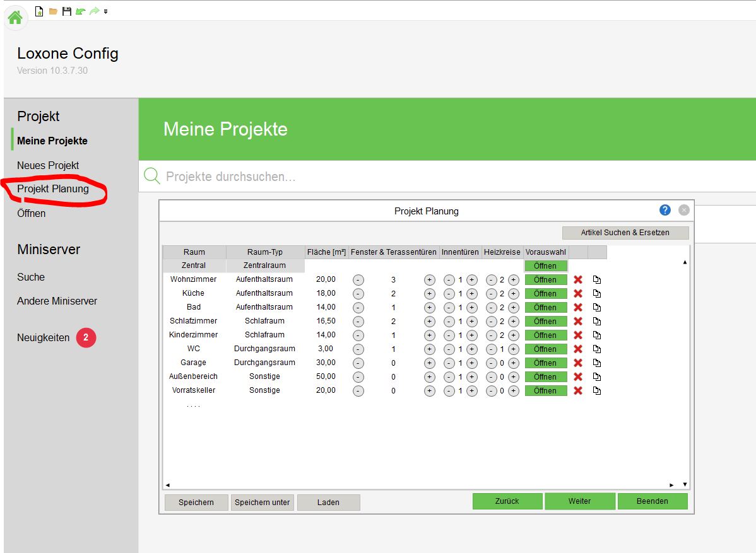Open Projekt Planung sidebar entry
Screen dimensions: 756x553
pos(53,189)
